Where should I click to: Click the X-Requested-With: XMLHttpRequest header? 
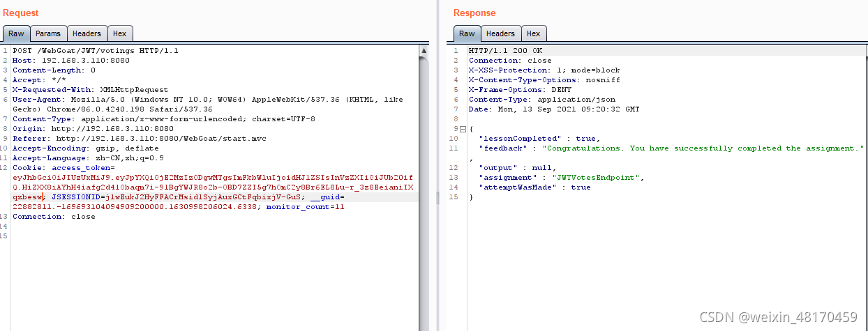90,90
